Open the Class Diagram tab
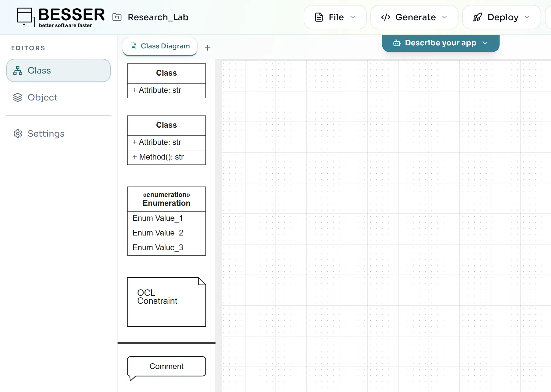 click(x=160, y=46)
